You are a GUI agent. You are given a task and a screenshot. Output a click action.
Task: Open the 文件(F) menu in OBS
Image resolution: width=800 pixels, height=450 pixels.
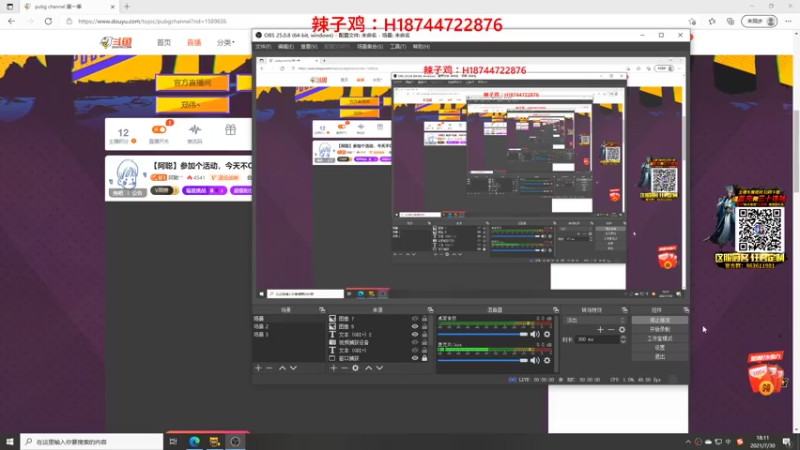[263, 46]
